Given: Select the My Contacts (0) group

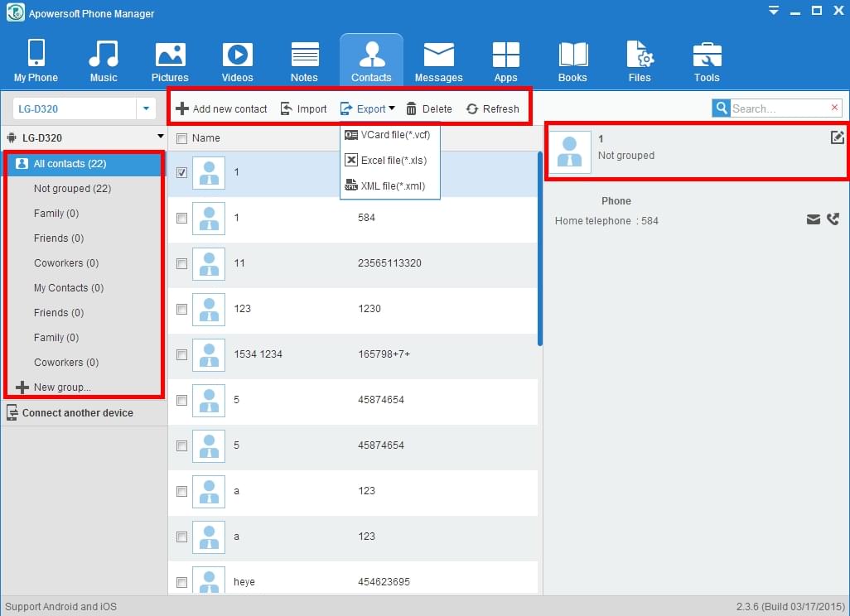Looking at the screenshot, I should (x=68, y=287).
